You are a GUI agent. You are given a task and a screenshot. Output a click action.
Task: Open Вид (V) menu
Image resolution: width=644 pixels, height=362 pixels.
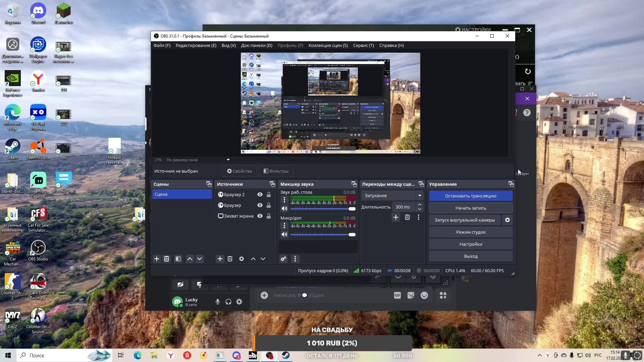(229, 45)
